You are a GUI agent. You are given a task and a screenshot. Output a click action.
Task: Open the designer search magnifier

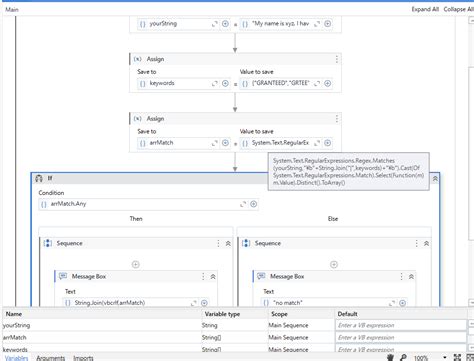403,358
